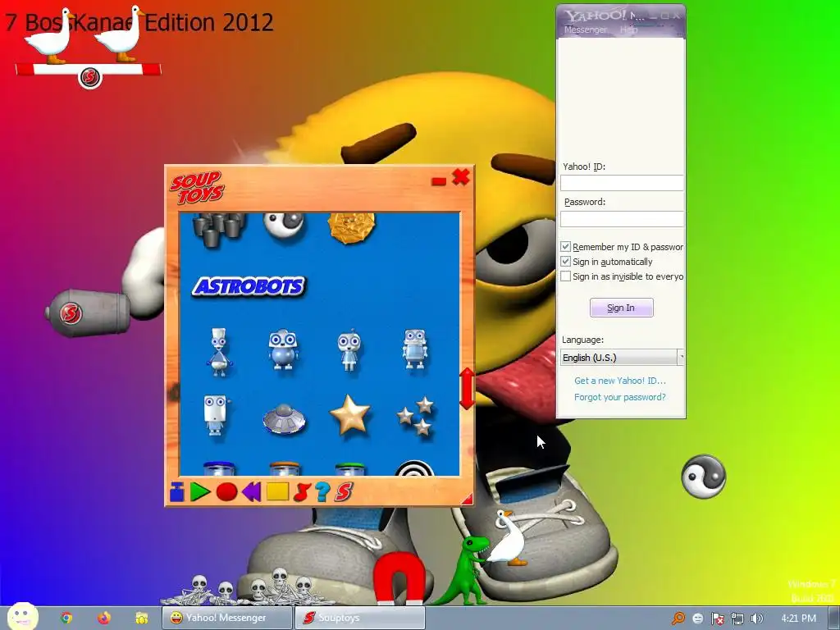Enable Sign in as invisible to everyone

coord(565,276)
